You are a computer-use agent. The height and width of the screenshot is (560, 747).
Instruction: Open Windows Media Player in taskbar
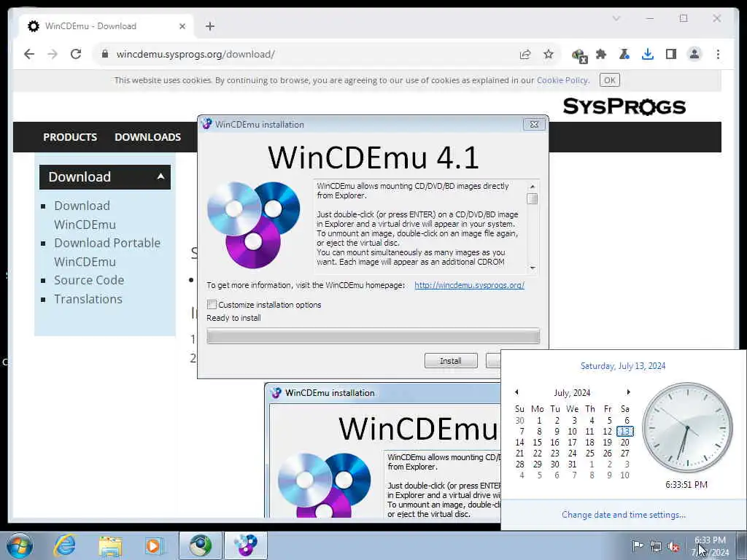[x=154, y=545]
